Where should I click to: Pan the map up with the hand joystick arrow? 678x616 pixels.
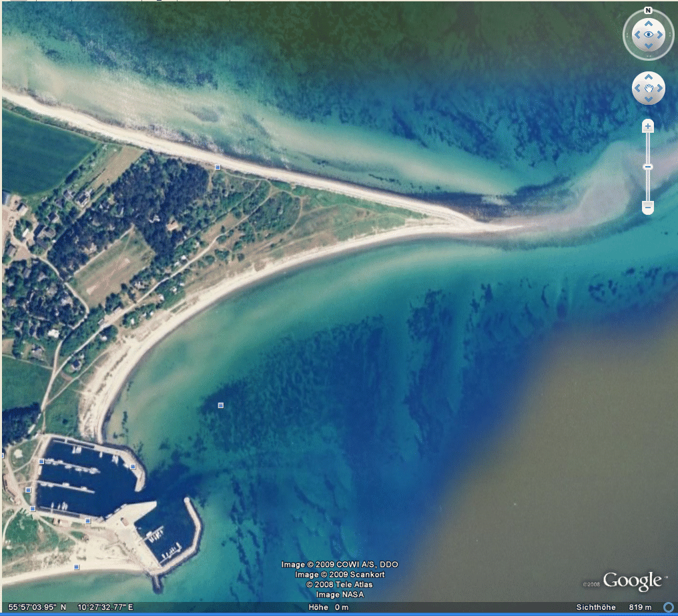point(648,77)
